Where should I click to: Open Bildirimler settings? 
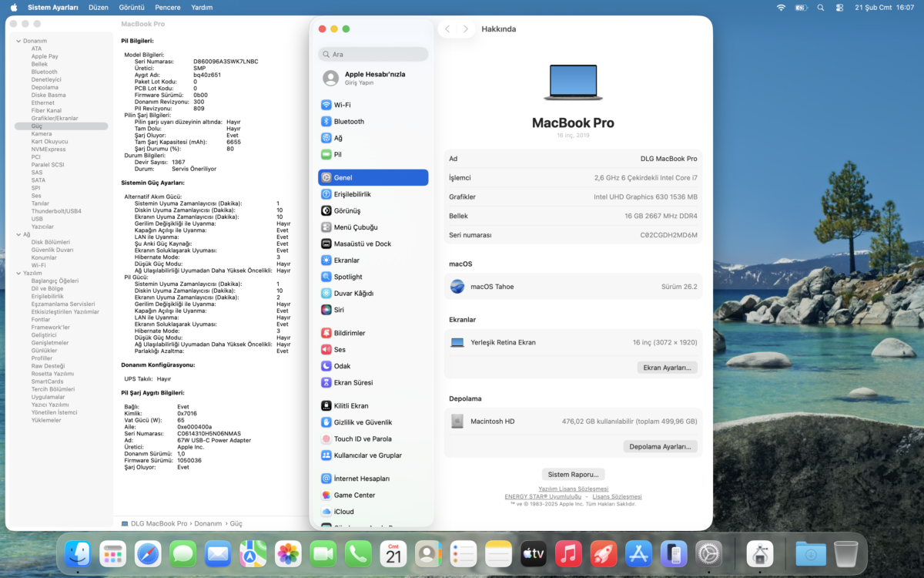pyautogui.click(x=373, y=333)
